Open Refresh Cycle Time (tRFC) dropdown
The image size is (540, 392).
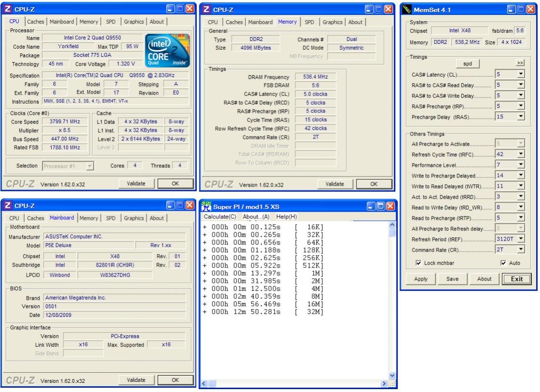pyautogui.click(x=521, y=154)
